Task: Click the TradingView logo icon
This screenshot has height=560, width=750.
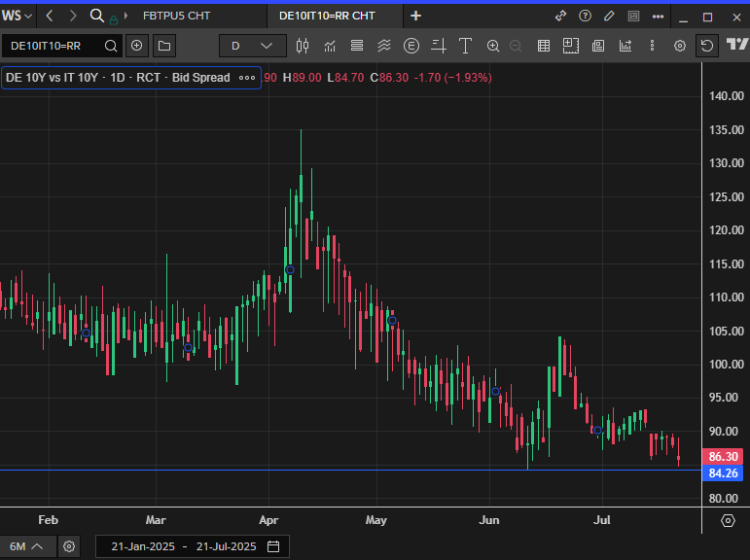Action: 737,45
